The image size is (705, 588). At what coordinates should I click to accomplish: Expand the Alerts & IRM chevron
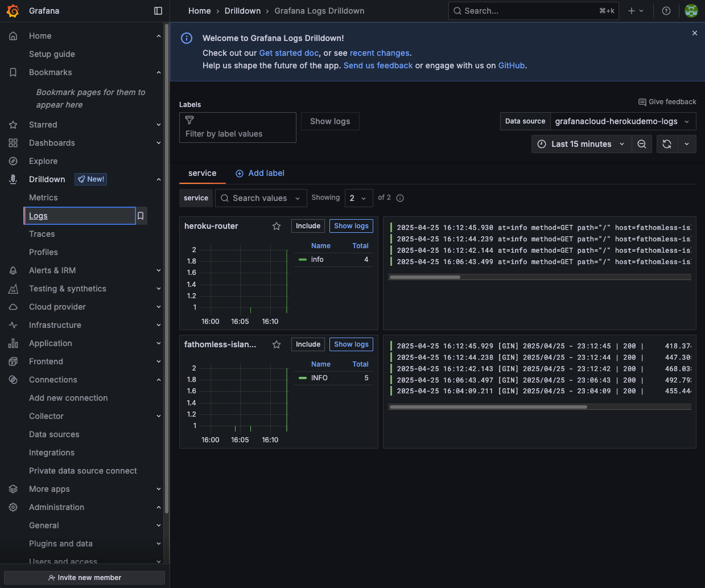(x=159, y=270)
